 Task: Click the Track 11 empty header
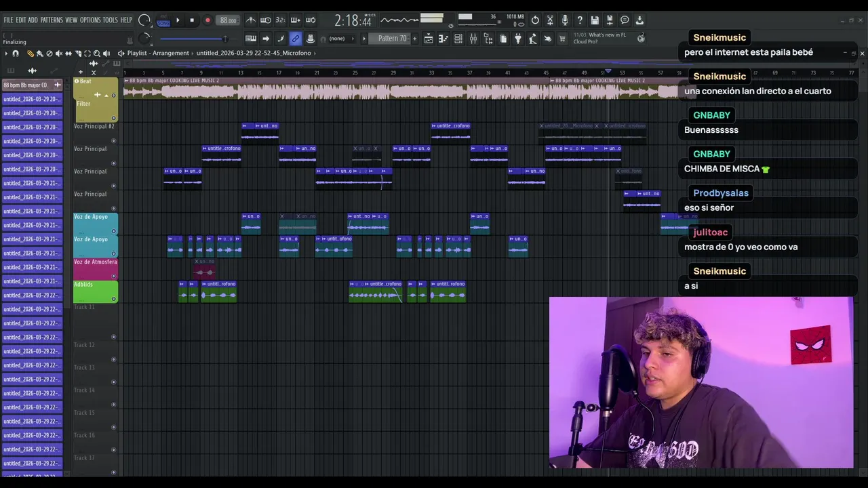pyautogui.click(x=96, y=321)
